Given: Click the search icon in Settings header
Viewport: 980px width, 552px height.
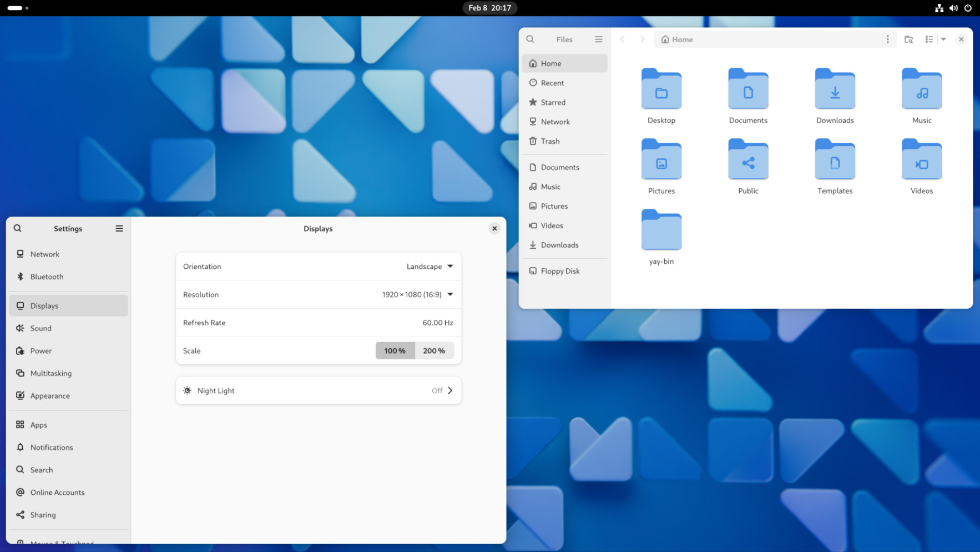Looking at the screenshot, I should tap(18, 228).
